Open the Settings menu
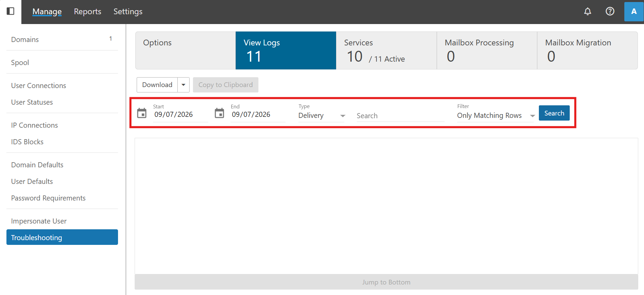 tap(128, 12)
